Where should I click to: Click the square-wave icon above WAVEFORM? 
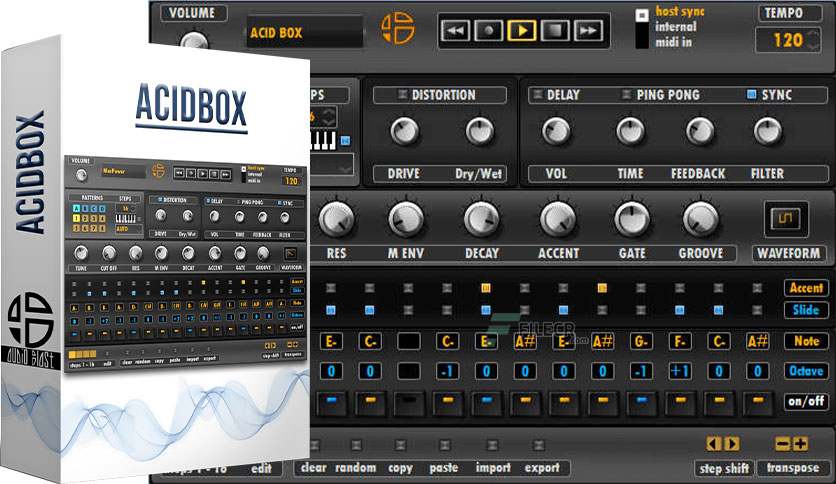click(786, 219)
